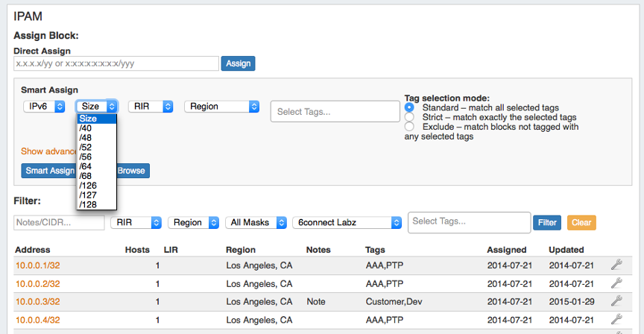Select Exclude tag selection mode
The image size is (644, 334).
pos(408,127)
